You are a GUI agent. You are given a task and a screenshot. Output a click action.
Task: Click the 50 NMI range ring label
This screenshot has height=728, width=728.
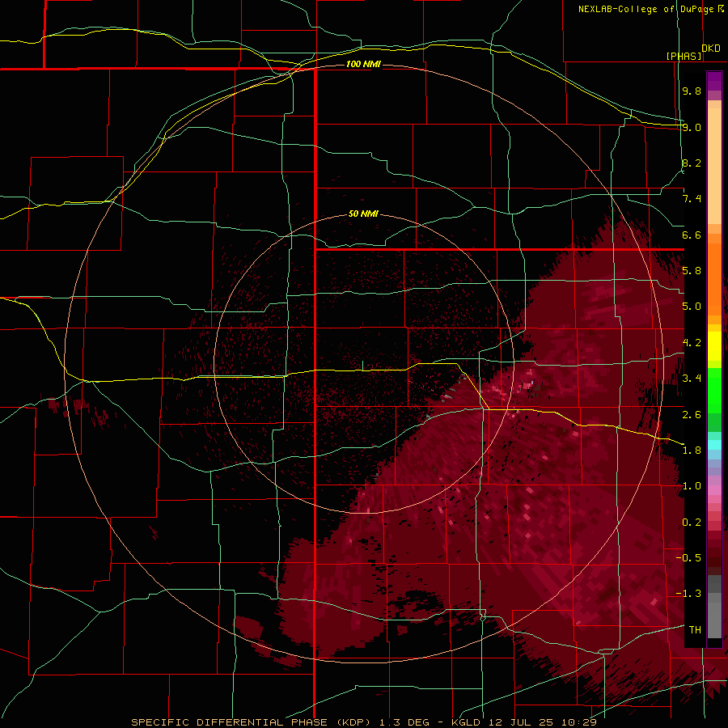(363, 214)
